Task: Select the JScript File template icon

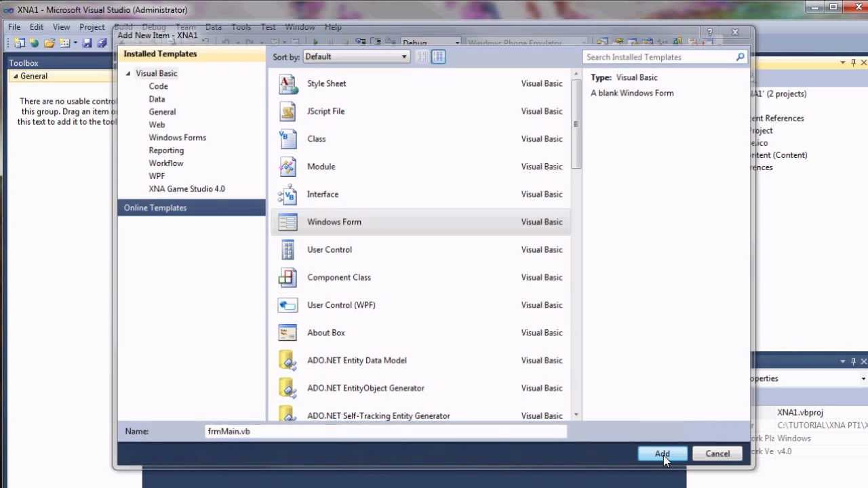Action: pos(288,111)
